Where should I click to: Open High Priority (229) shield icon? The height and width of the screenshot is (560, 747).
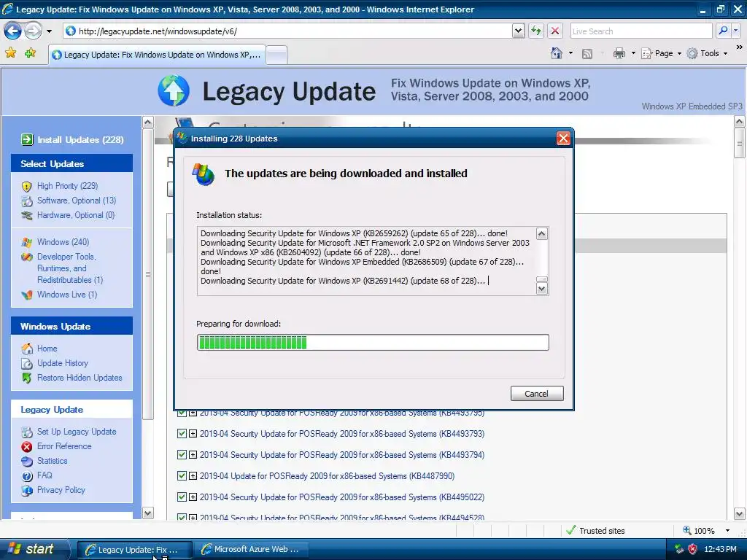coord(27,186)
